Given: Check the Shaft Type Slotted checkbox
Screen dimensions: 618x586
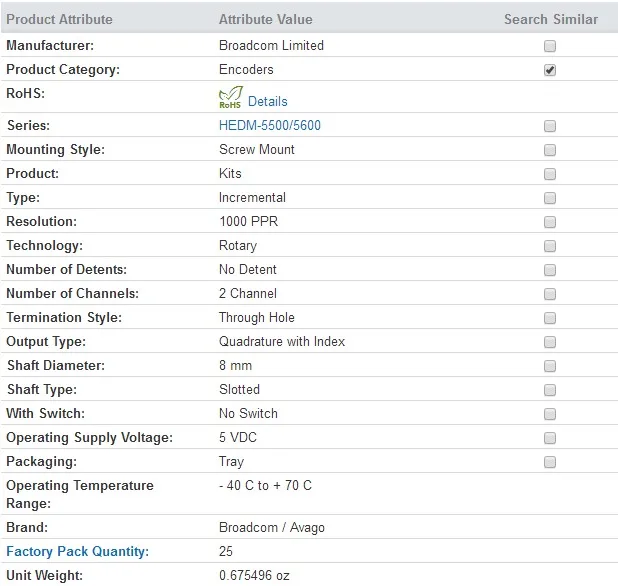Looking at the screenshot, I should click(x=550, y=390).
